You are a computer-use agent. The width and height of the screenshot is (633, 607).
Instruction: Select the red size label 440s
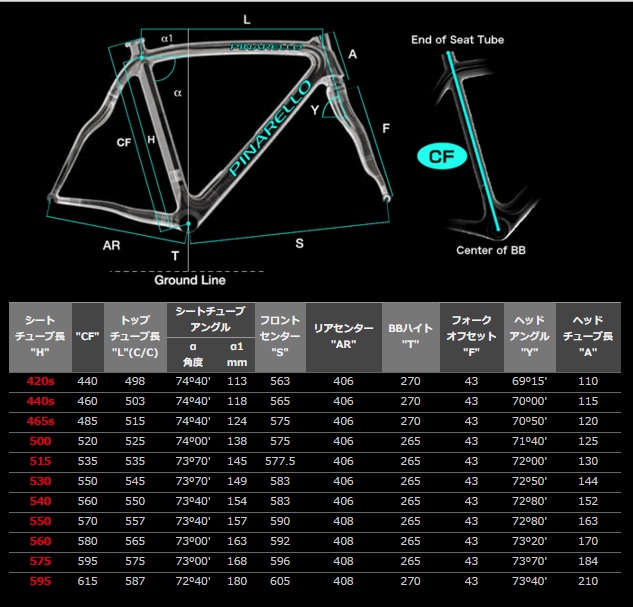point(40,401)
